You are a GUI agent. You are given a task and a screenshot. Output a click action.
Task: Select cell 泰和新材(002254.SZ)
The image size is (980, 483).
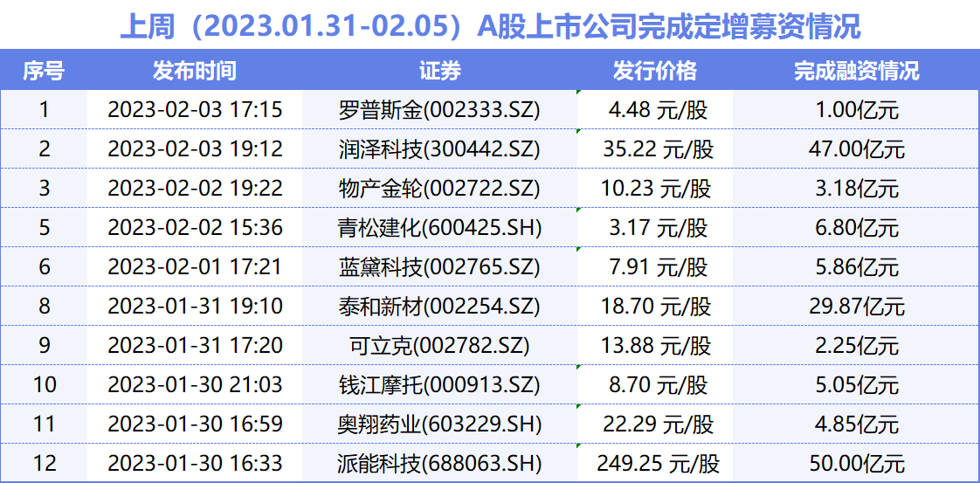pyautogui.click(x=439, y=307)
